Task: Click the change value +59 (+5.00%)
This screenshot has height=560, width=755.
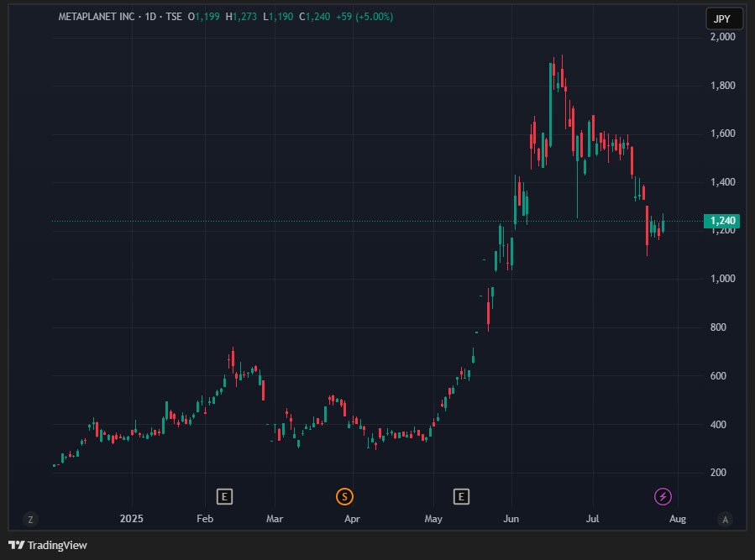Action: click(x=364, y=17)
